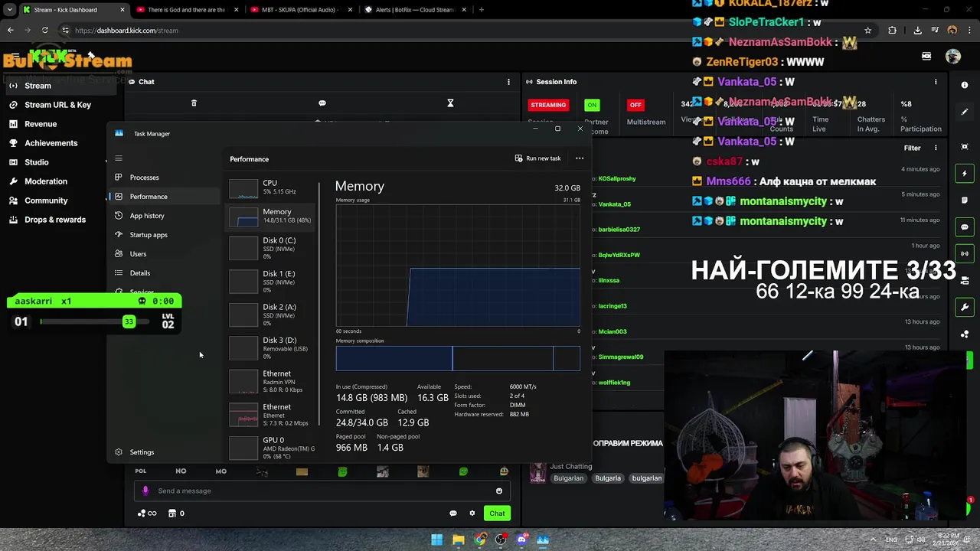
Task: Open Stream URL & Key page
Action: coord(57,105)
